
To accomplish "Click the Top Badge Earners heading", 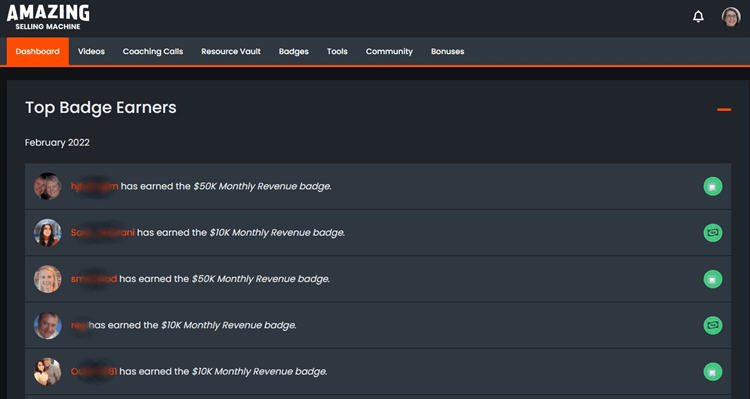I will (101, 108).
